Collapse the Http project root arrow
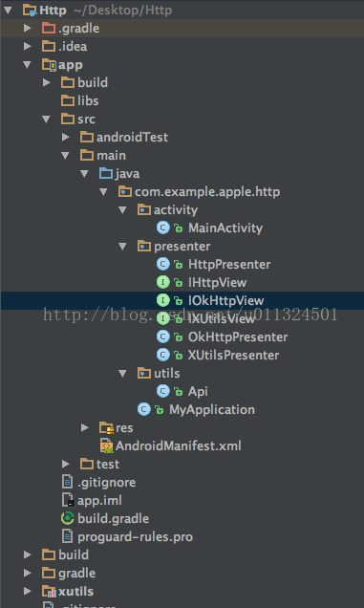Screen dimensions: 364x608 click(x=8, y=11)
